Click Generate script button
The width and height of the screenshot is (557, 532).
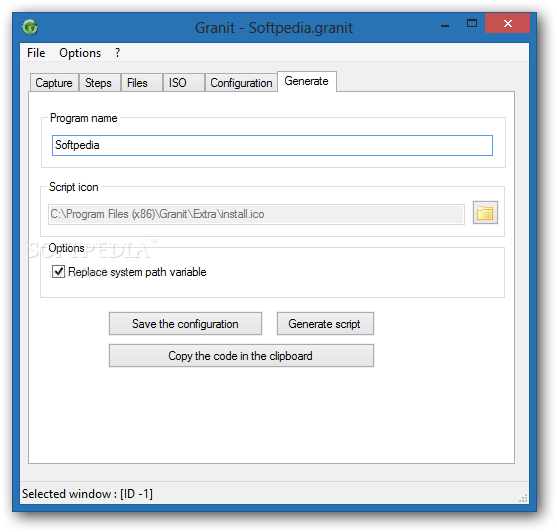[x=325, y=324]
